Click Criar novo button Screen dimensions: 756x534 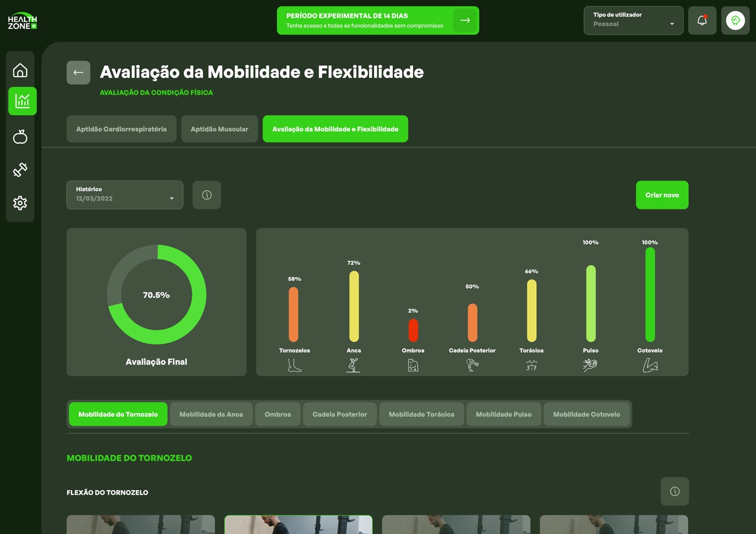662,195
